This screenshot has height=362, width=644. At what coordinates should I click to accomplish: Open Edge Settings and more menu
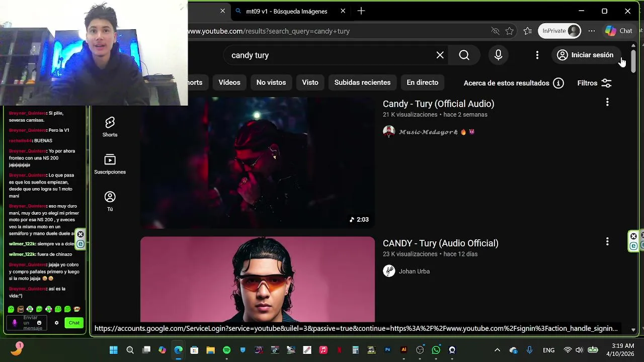click(592, 31)
